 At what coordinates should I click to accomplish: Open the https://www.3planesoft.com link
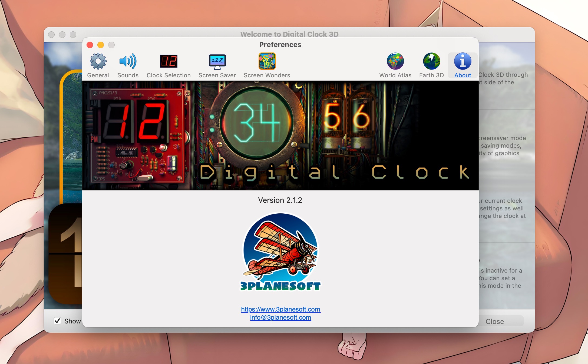click(281, 309)
